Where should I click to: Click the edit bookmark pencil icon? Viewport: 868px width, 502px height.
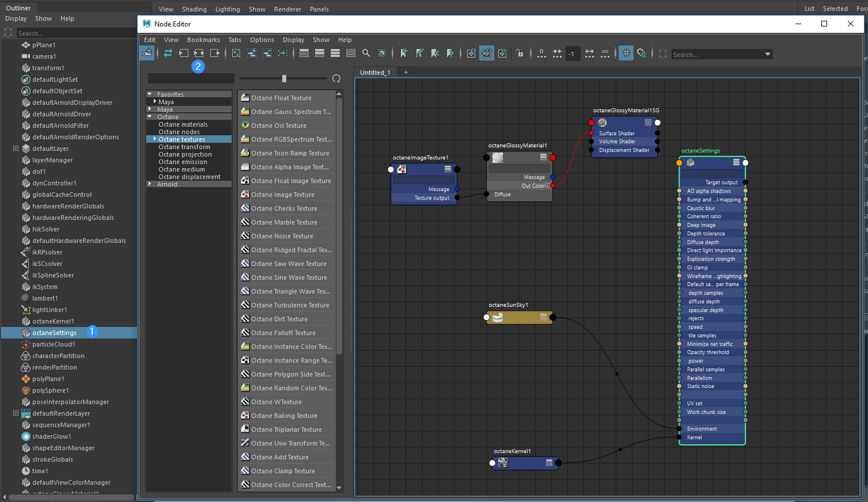click(x=419, y=53)
